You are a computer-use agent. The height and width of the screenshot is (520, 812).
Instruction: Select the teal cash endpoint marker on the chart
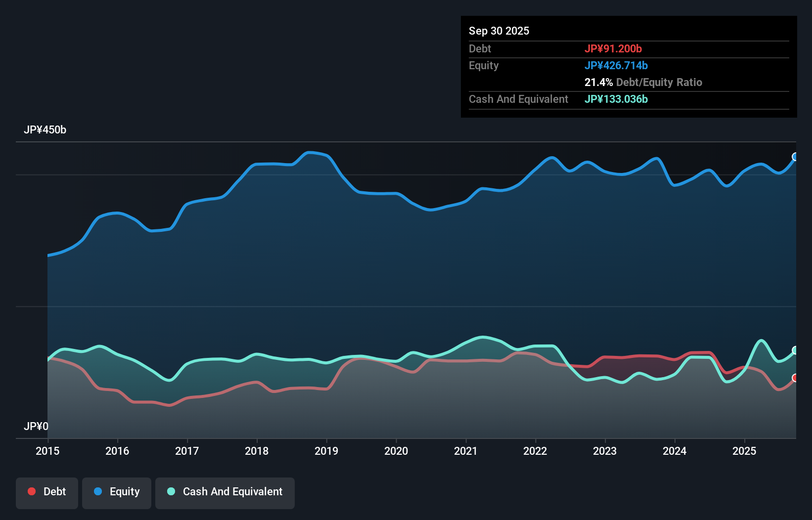(795, 350)
